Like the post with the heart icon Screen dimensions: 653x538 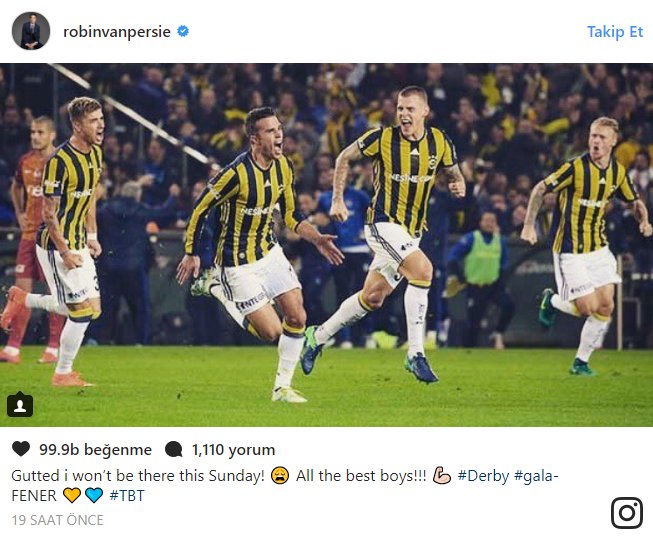pyautogui.click(x=21, y=449)
